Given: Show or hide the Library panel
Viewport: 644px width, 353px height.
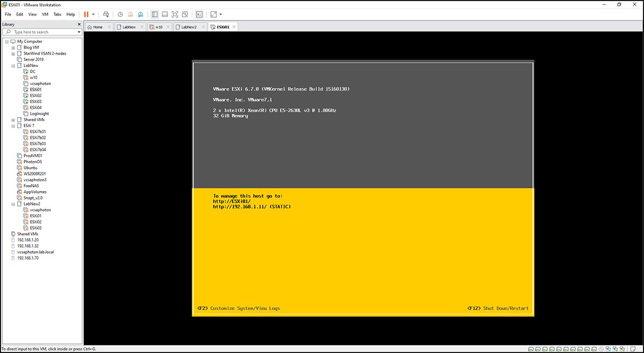Looking at the screenshot, I should pos(155,14).
